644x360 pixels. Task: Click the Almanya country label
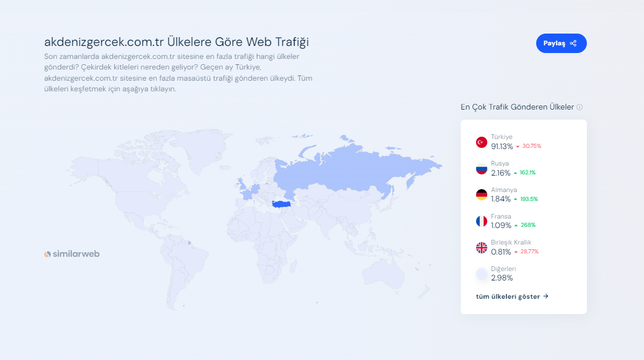click(504, 190)
